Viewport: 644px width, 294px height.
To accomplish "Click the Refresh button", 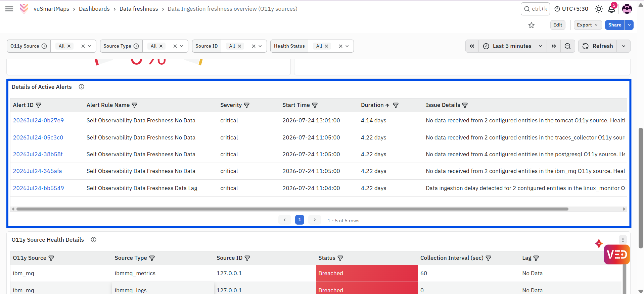I will point(598,46).
